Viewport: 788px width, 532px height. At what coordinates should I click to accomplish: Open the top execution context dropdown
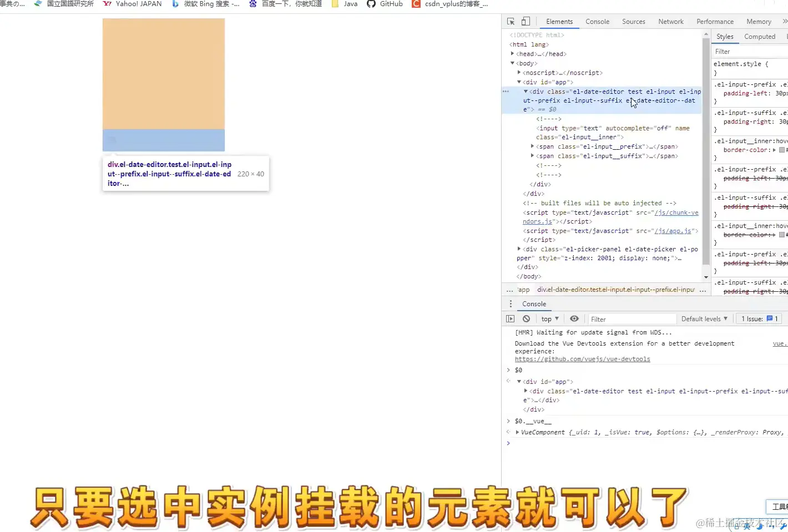tap(549, 318)
